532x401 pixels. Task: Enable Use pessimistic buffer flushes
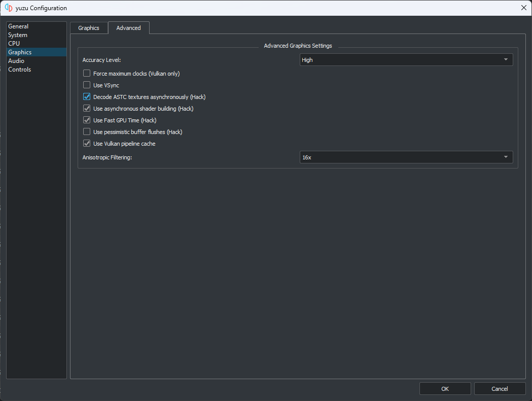tap(87, 132)
